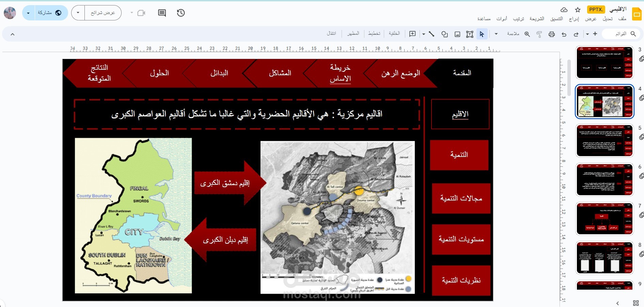Viewport: 644px width, 307px height.
Task: Open the إدراج (Insert) menu
Action: (574, 19)
